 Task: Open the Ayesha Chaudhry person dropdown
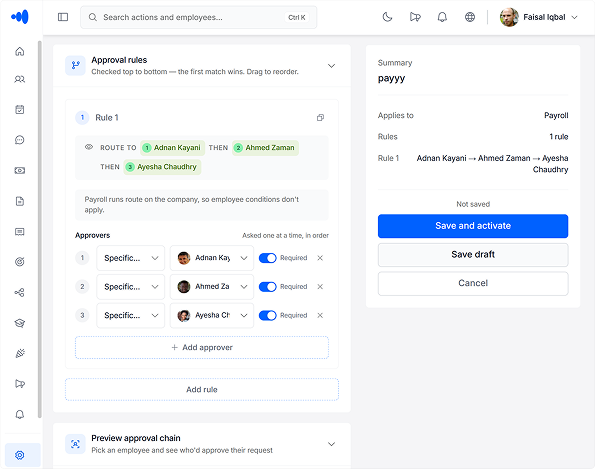(212, 315)
